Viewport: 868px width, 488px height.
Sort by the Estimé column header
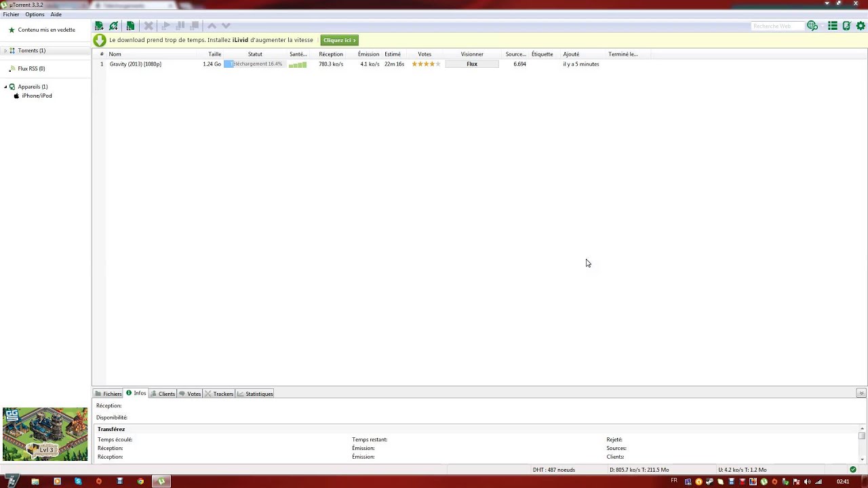(x=393, y=54)
